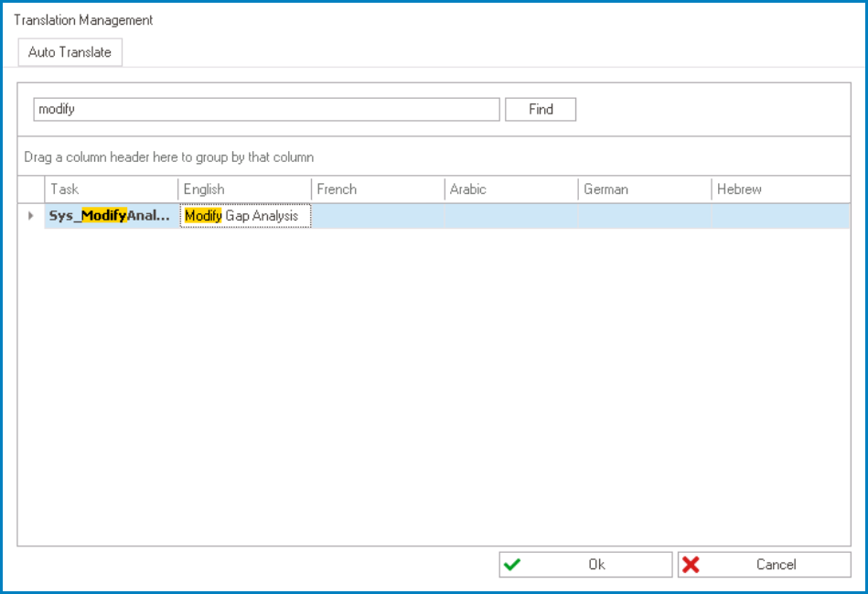Viewport: 868px width, 594px height.
Task: Click the Hebrew column header
Action: point(781,189)
